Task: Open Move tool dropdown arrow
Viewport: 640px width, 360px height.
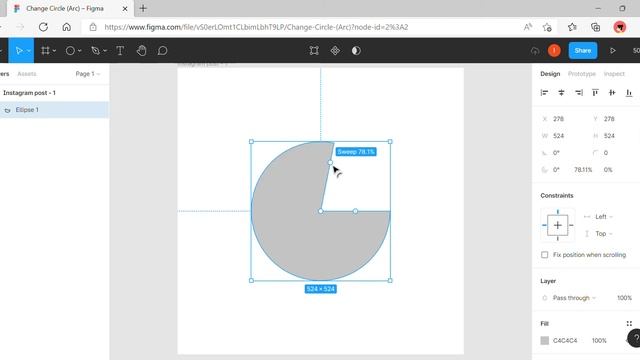Action: click(29, 51)
